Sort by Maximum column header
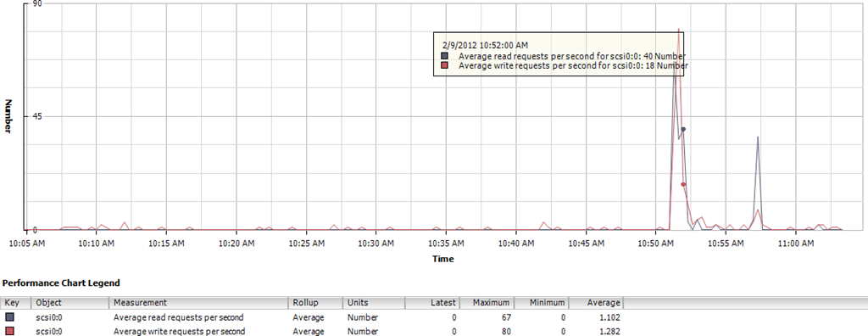Image resolution: width=868 pixels, height=336 pixels. [x=487, y=303]
